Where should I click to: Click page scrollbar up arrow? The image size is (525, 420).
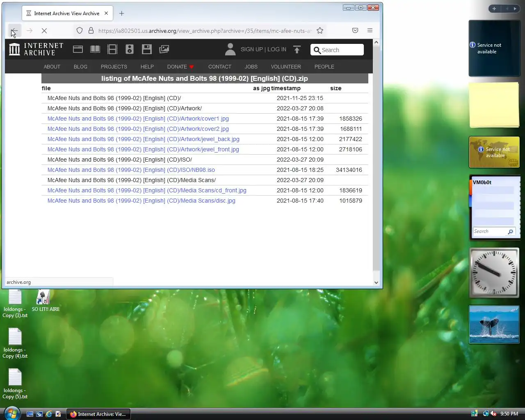(x=376, y=42)
